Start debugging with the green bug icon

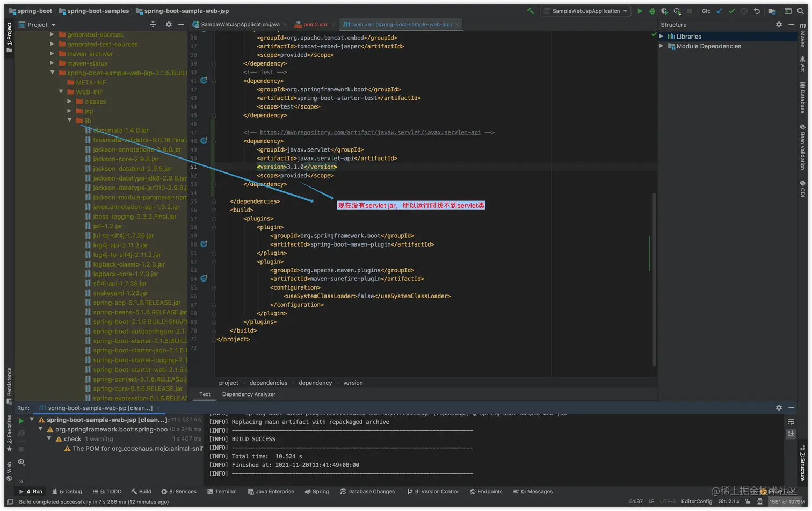click(652, 11)
